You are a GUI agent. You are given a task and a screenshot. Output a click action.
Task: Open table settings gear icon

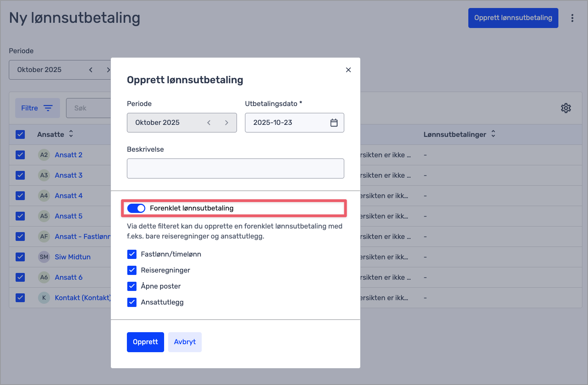[x=566, y=108]
